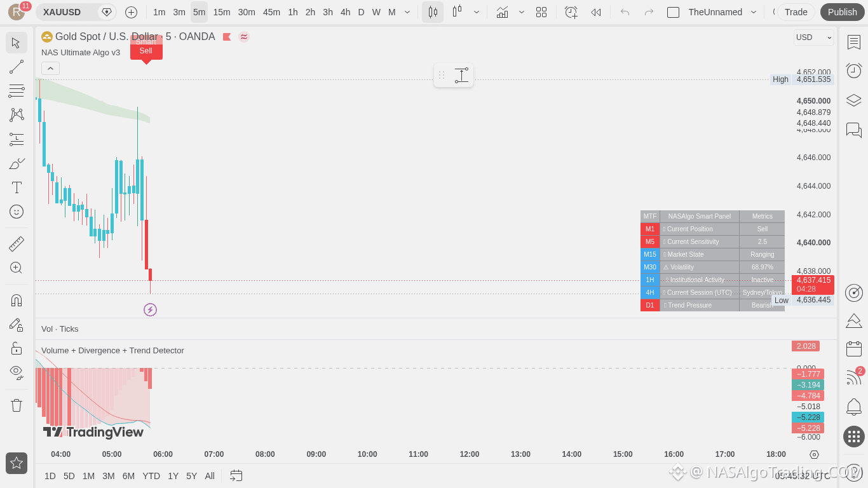Open the Alerts clock panel icon
Viewport: 868px width, 488px height.
pos(854,71)
